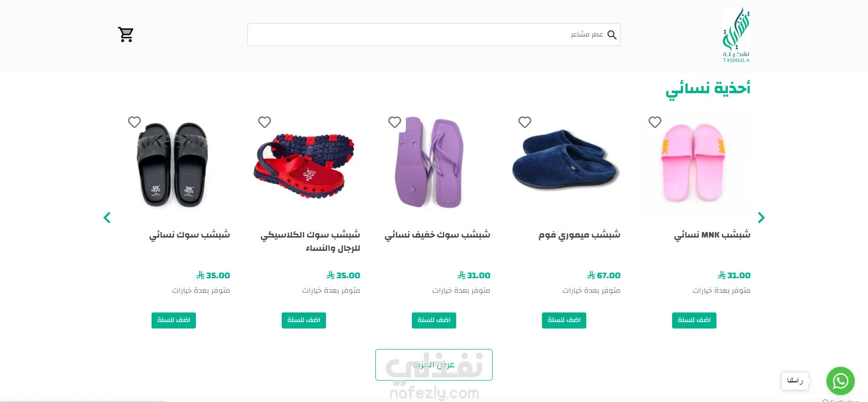
Task: Open the Tashkila logo home link
Action: 736,35
